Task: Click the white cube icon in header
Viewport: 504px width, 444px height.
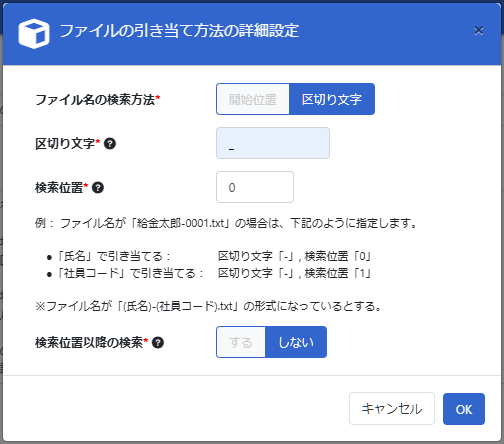Action: tap(34, 34)
